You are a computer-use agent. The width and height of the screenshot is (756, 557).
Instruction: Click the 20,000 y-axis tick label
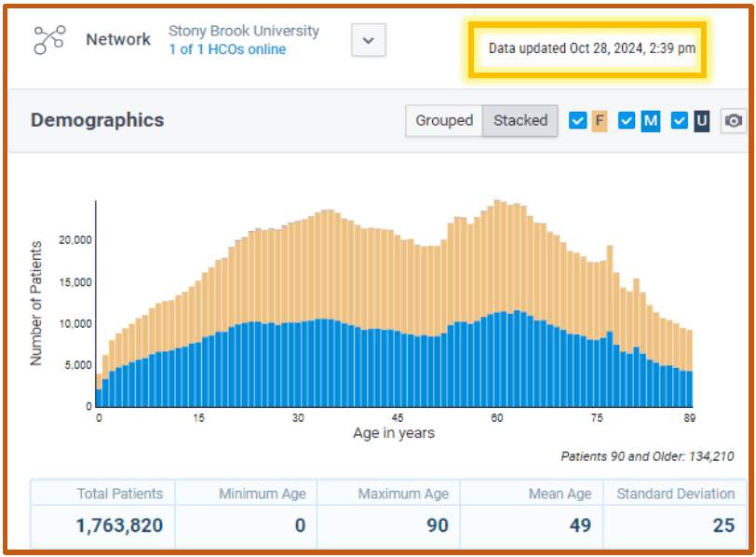[74, 239]
